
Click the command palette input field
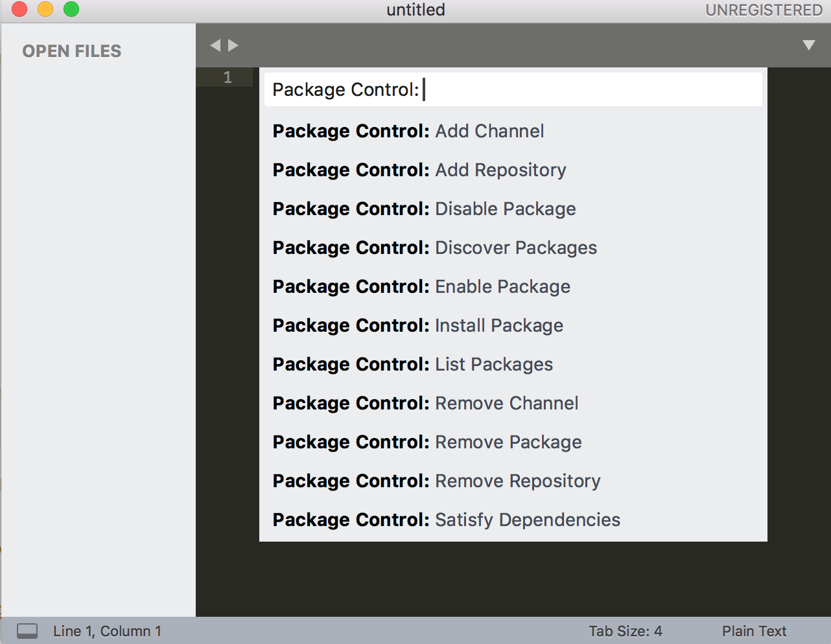point(513,89)
